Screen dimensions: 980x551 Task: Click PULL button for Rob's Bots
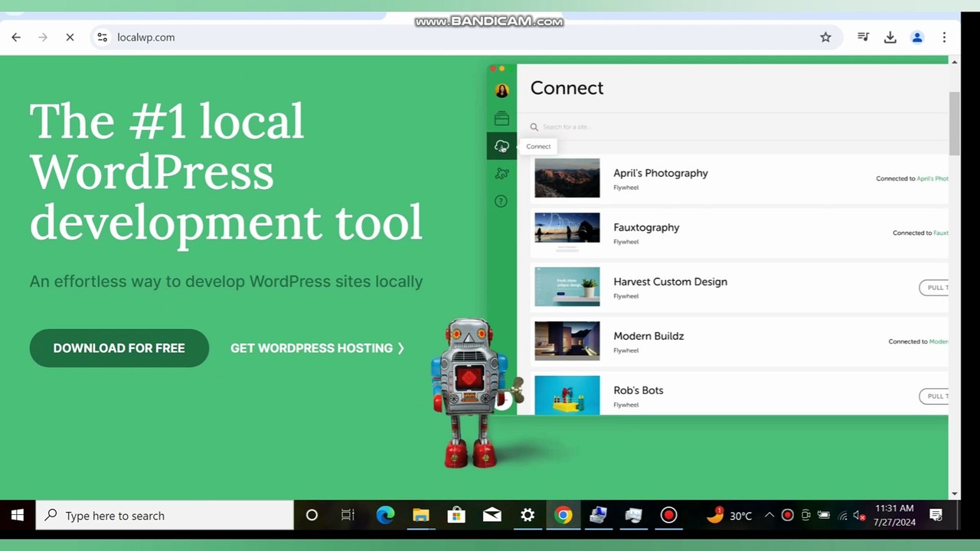[x=934, y=396]
